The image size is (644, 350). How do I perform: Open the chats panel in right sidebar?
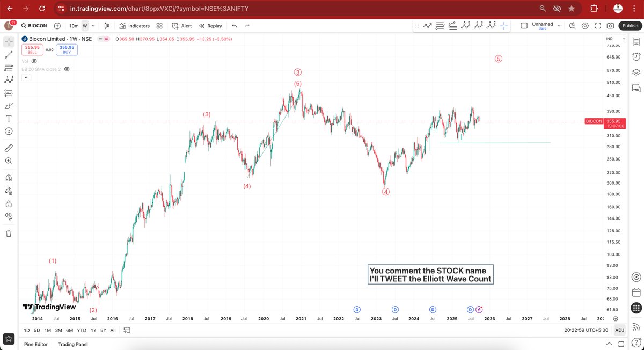[636, 87]
